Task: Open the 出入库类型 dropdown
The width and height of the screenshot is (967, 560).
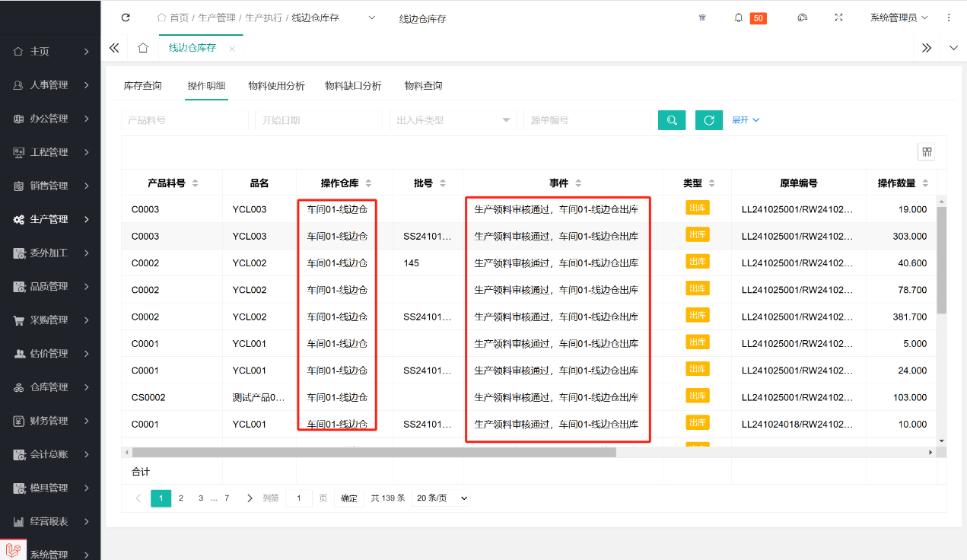Action: point(453,120)
